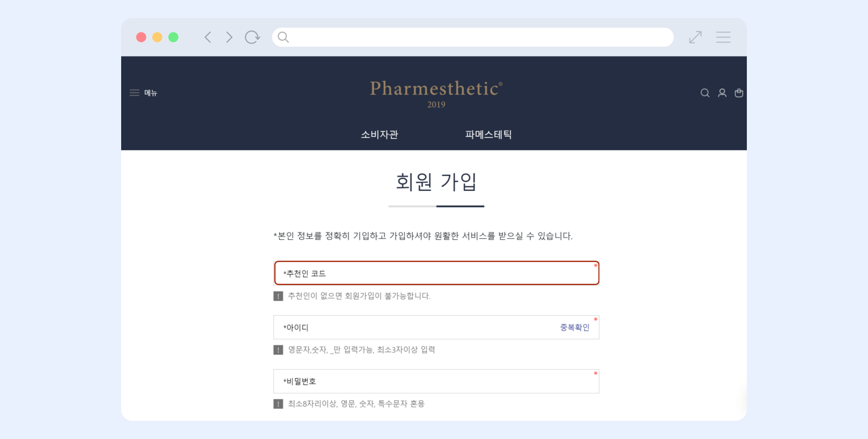The height and width of the screenshot is (439, 868).
Task: Click the info icon beside password rule
Action: coord(278,404)
